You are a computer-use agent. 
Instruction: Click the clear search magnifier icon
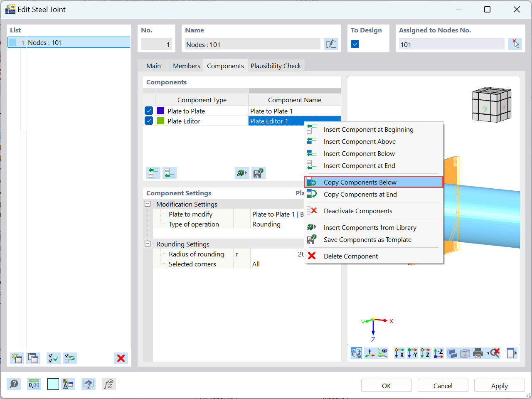pos(495,353)
